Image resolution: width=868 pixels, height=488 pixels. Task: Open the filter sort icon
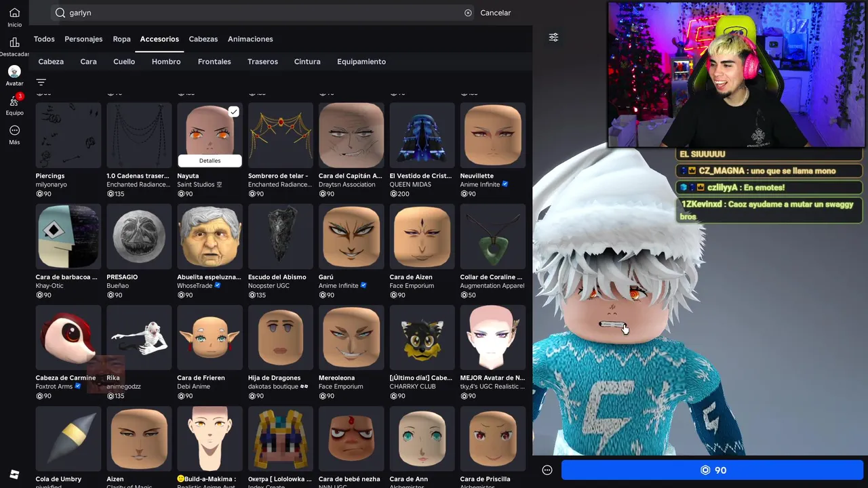[41, 82]
